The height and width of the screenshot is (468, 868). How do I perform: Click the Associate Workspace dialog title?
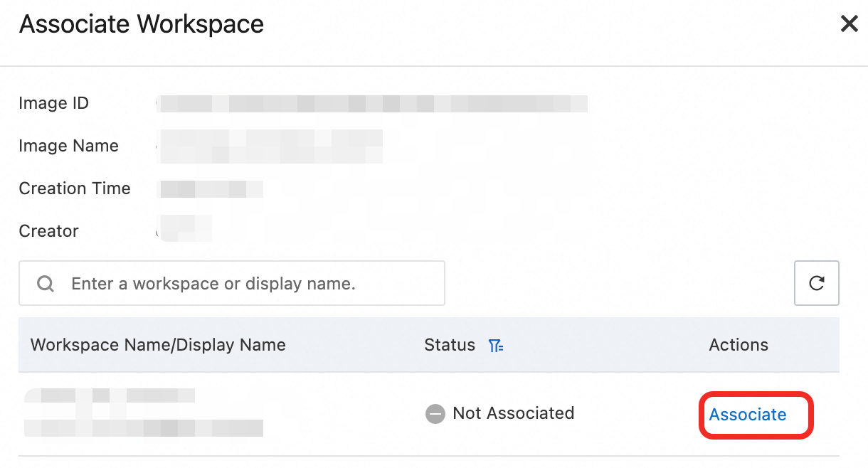[x=142, y=24]
